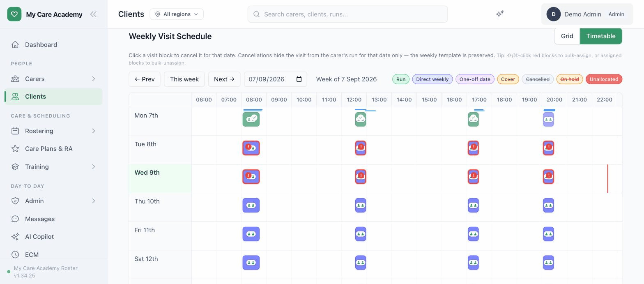644x284 pixels.
Task: Click Wednesday 20:00 unallocated visit block
Action: point(548,177)
